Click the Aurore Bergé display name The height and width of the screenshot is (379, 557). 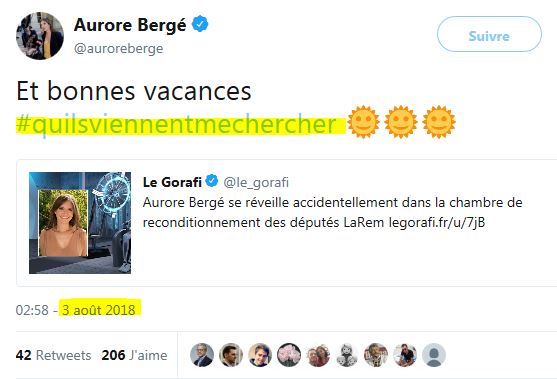[x=130, y=25]
